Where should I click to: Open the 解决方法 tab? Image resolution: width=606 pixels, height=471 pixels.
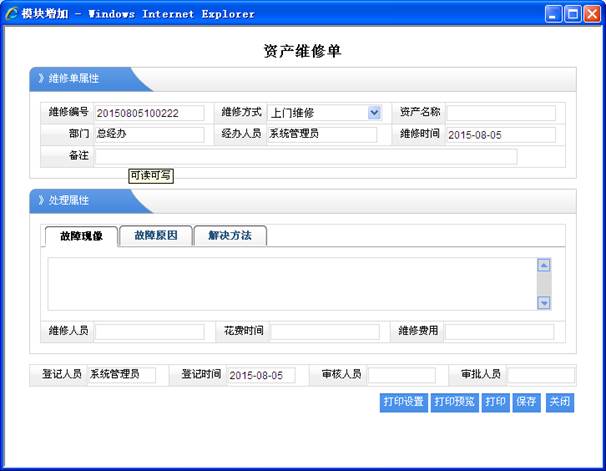(x=230, y=236)
